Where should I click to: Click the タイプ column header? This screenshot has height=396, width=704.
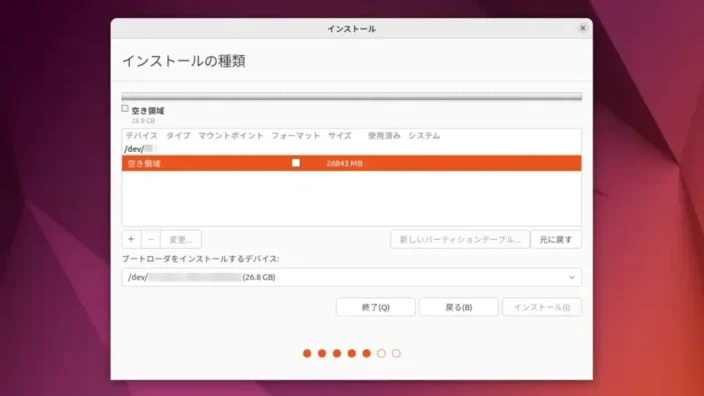(178, 136)
